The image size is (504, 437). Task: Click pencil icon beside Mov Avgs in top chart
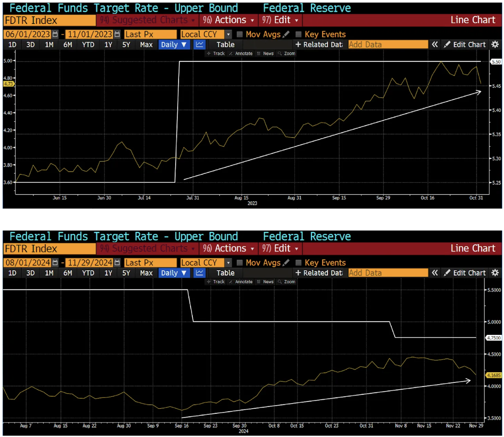pos(286,34)
